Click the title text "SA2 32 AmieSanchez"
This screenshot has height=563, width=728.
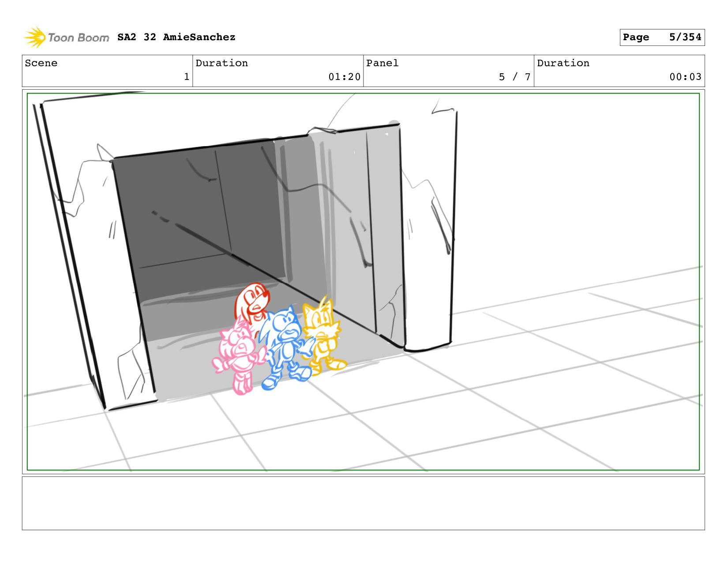(176, 37)
